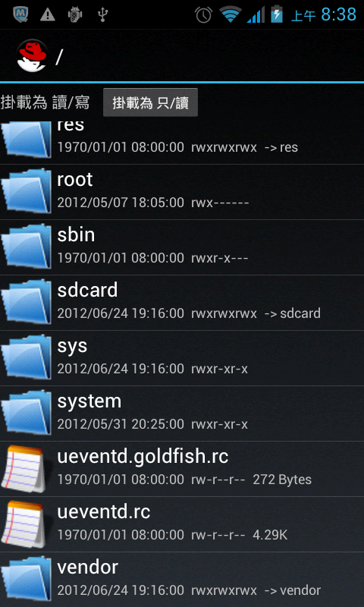Select the system entry name text

coord(89,401)
